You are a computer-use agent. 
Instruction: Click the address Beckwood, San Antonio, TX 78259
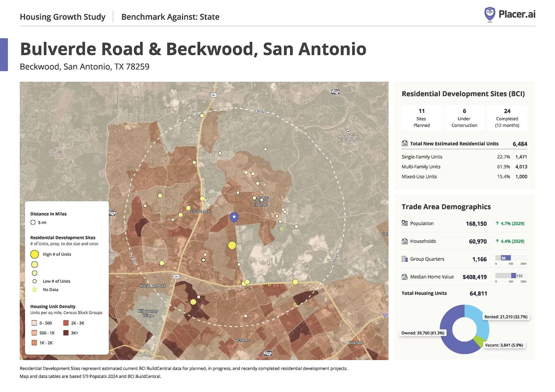[84, 67]
